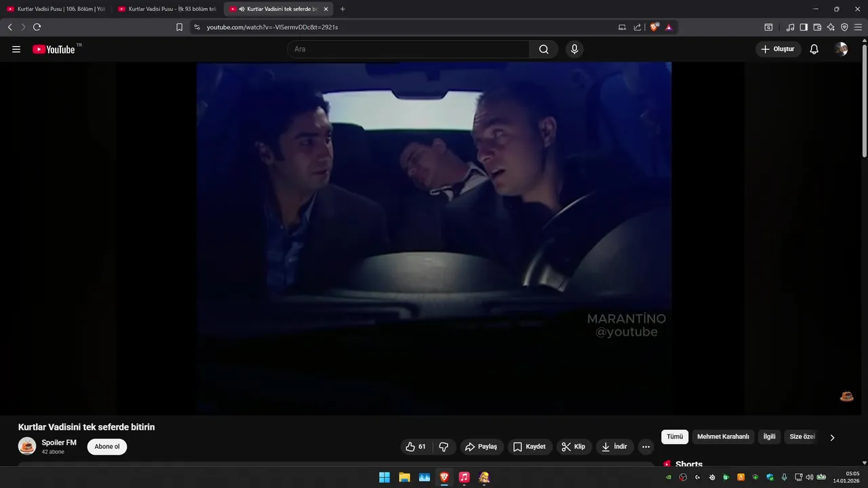Click the page vertical scrollbar

click(x=864, y=102)
